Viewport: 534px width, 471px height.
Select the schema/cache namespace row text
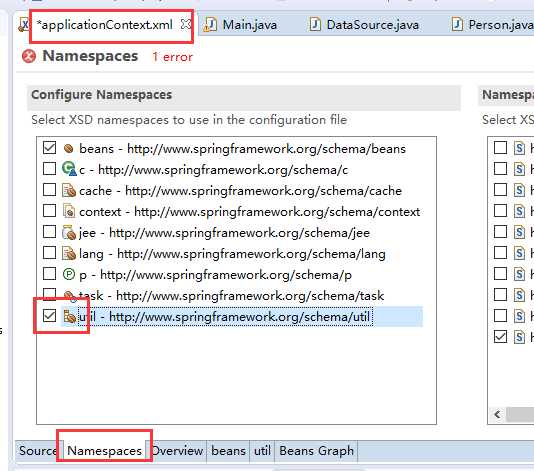[x=240, y=191]
